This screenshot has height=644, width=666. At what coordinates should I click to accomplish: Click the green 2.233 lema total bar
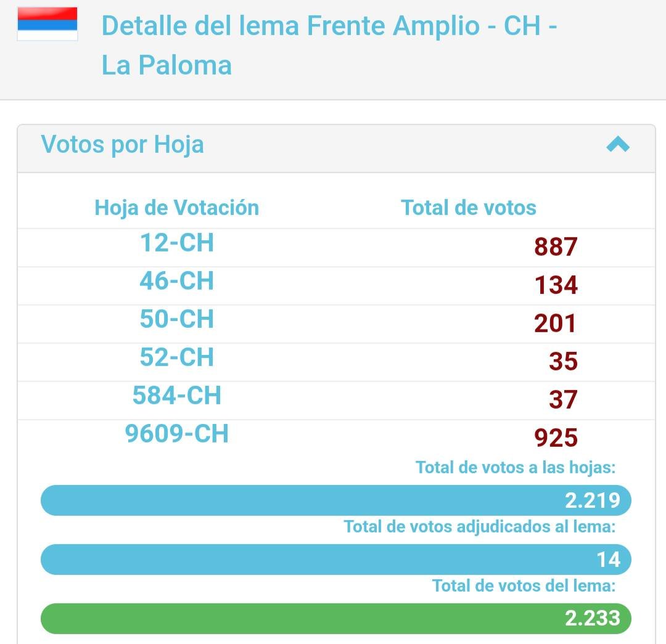click(336, 618)
